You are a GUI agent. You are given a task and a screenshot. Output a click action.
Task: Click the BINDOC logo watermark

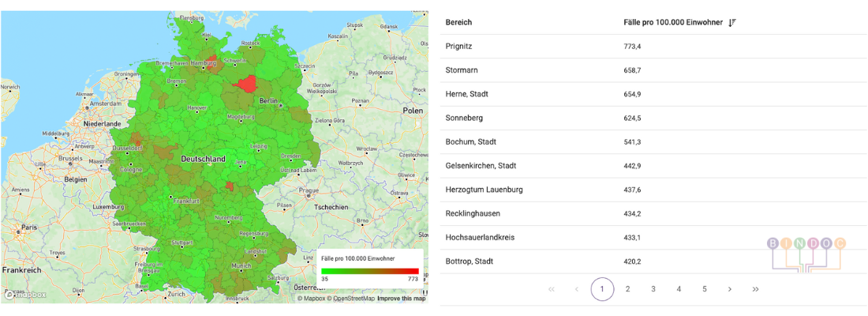tap(806, 253)
